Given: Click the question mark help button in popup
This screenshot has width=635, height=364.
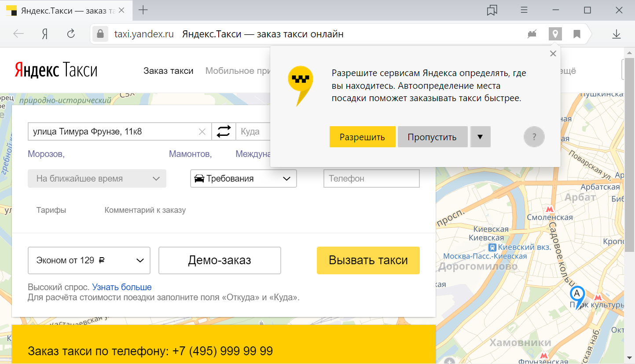Looking at the screenshot, I should [534, 137].
